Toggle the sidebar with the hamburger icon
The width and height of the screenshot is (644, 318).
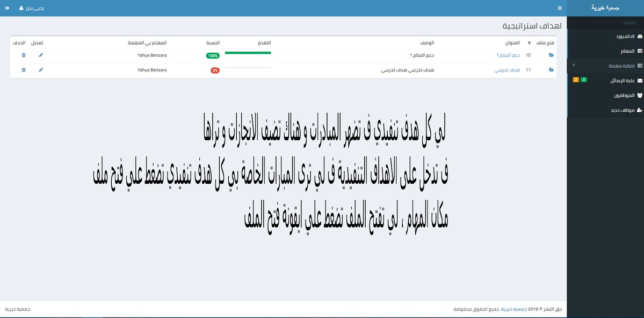point(559,8)
